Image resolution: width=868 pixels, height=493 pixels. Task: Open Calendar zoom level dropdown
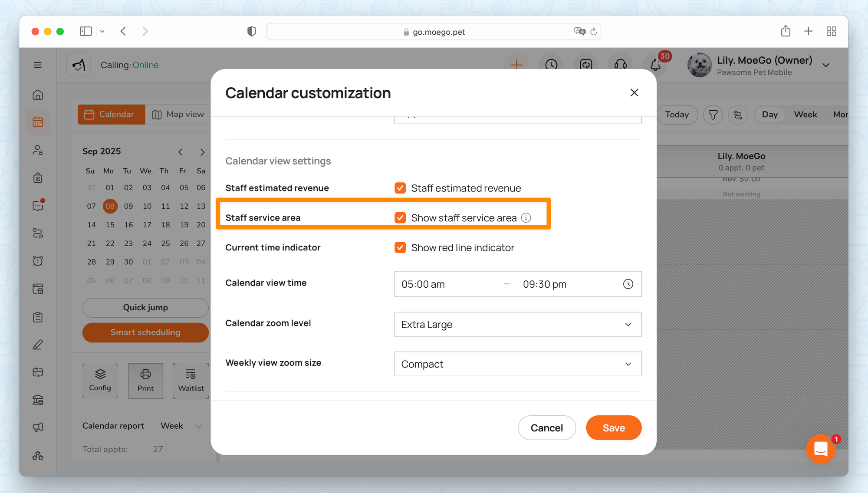point(517,325)
